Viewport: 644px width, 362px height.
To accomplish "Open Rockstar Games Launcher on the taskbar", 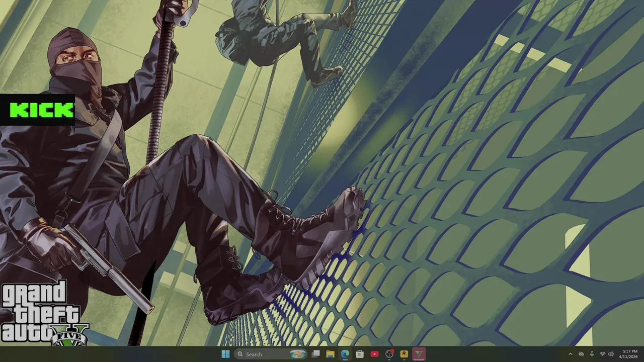I will (x=404, y=354).
